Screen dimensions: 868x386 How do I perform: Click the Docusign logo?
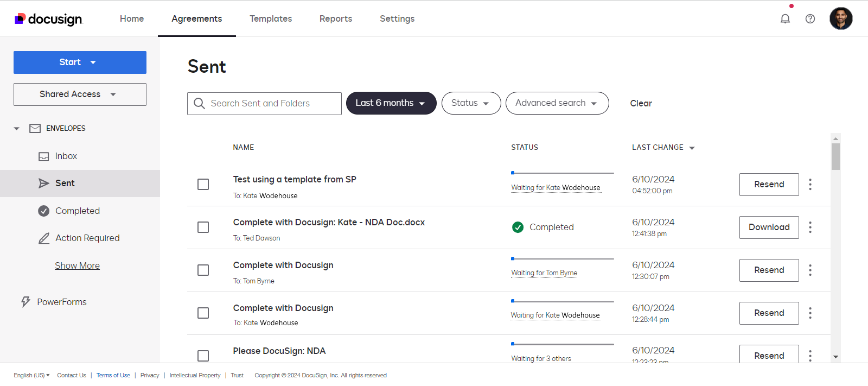point(49,19)
